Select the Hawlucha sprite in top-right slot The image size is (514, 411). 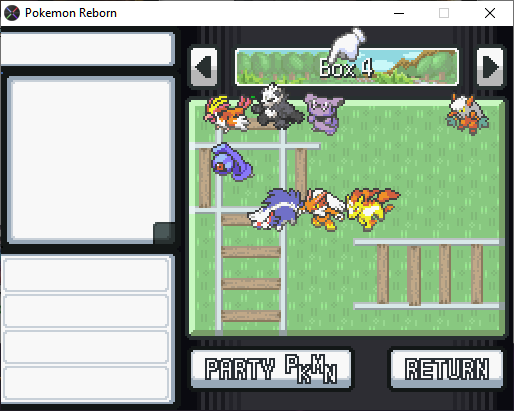[x=468, y=114]
